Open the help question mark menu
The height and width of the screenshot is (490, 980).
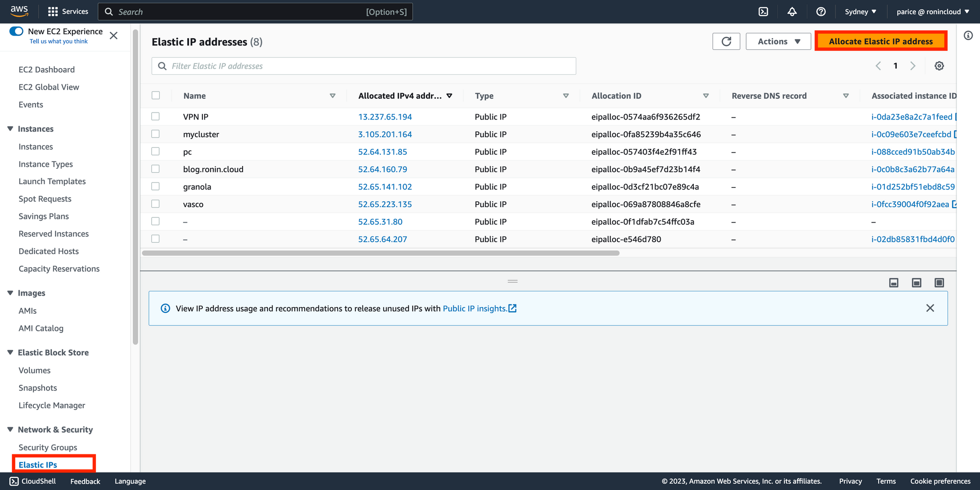click(x=821, y=12)
